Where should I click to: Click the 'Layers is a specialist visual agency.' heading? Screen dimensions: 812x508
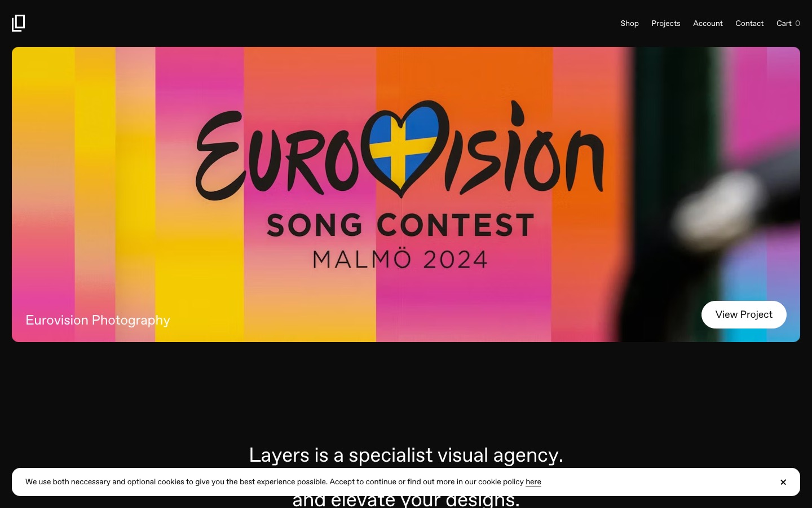406,455
